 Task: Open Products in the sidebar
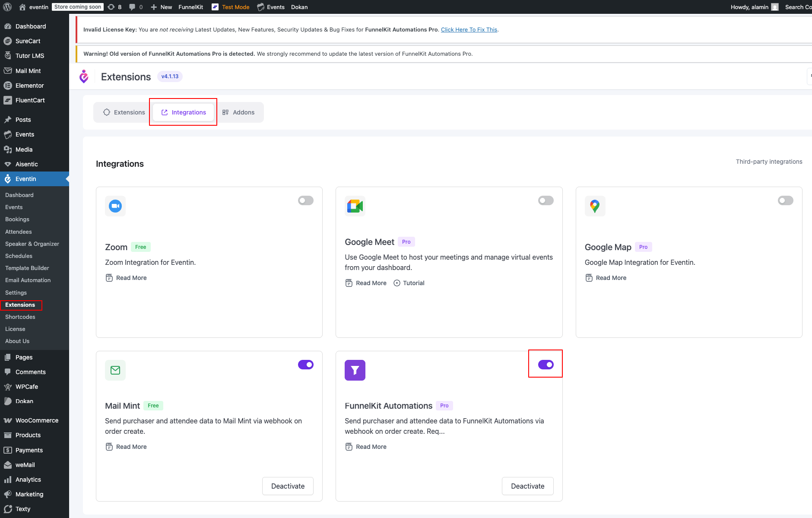[x=35, y=435]
